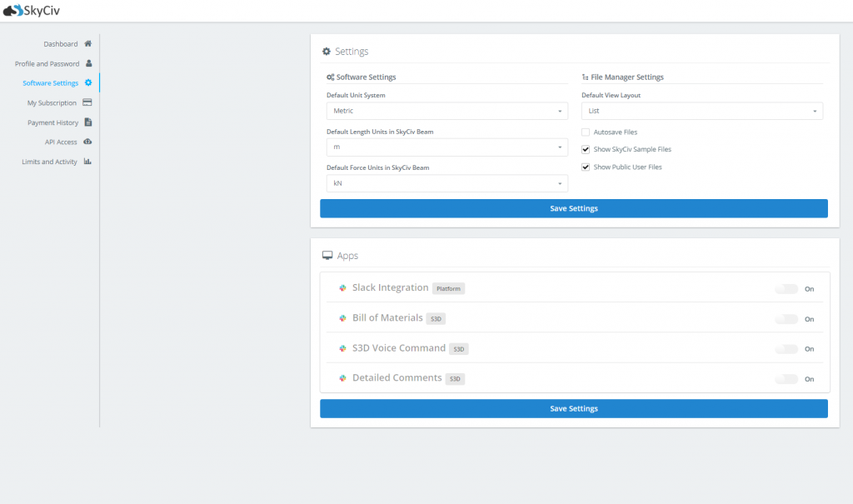Click the On label of Detailed Comments
This screenshot has height=504, width=853.
810,379
